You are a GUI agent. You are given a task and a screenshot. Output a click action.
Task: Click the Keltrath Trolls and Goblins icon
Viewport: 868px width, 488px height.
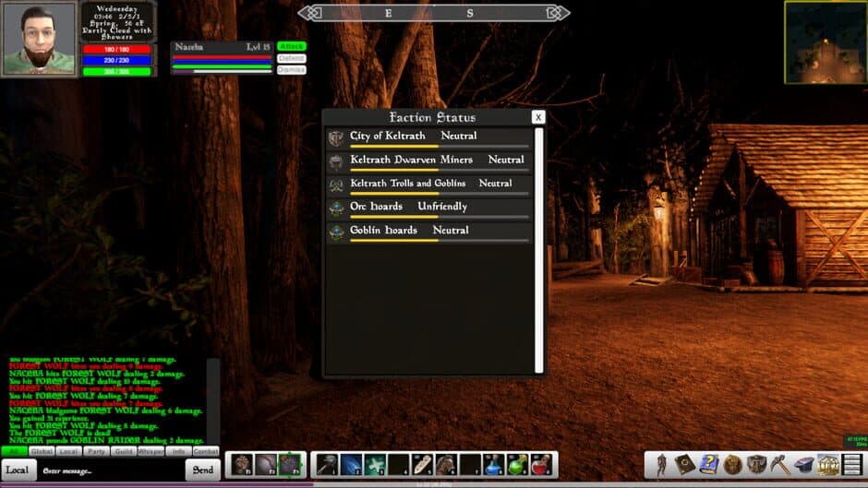pos(336,185)
